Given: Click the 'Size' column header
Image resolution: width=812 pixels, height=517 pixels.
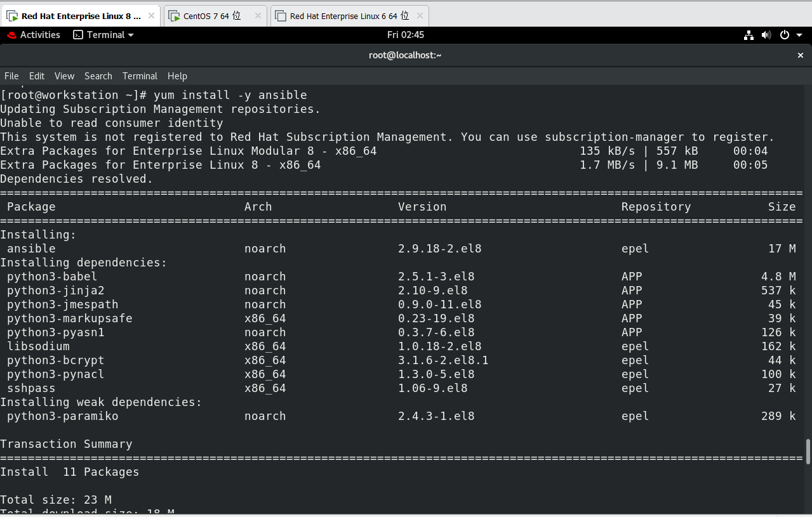Looking at the screenshot, I should (x=782, y=207).
